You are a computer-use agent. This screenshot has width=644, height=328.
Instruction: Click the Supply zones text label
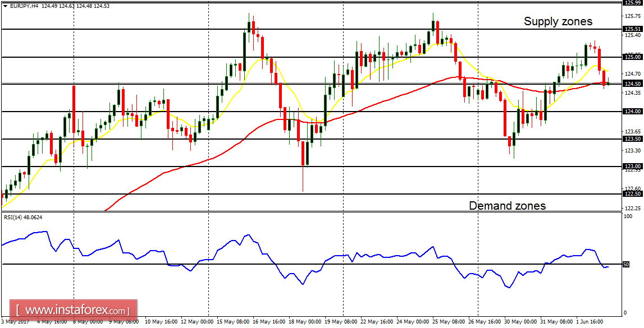point(558,21)
